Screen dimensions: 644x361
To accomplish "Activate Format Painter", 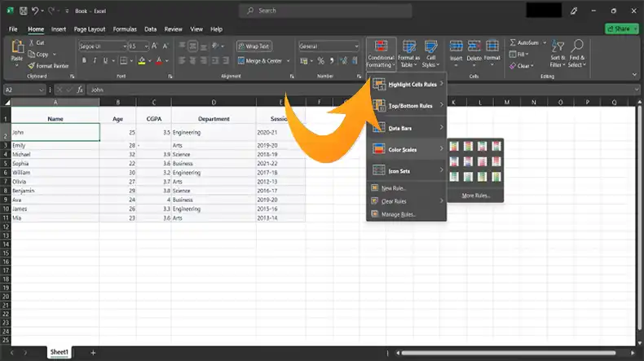I will (x=48, y=66).
